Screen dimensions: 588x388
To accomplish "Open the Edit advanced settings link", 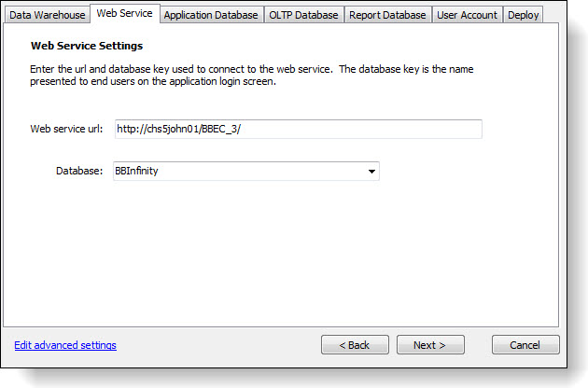I will [x=65, y=345].
